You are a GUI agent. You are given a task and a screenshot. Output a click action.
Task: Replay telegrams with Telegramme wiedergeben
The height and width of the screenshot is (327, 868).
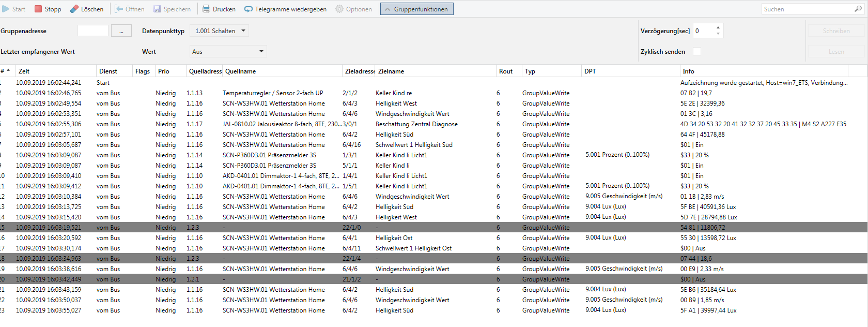pos(285,9)
